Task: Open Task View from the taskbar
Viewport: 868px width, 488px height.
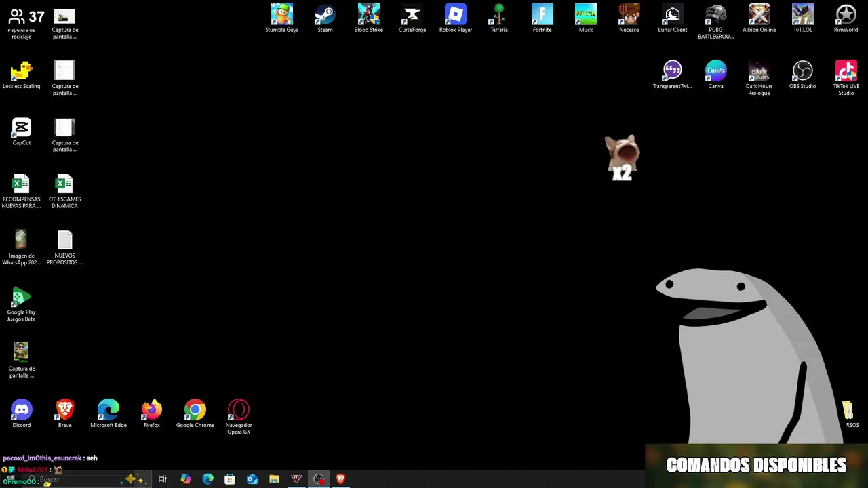Action: pos(163,479)
